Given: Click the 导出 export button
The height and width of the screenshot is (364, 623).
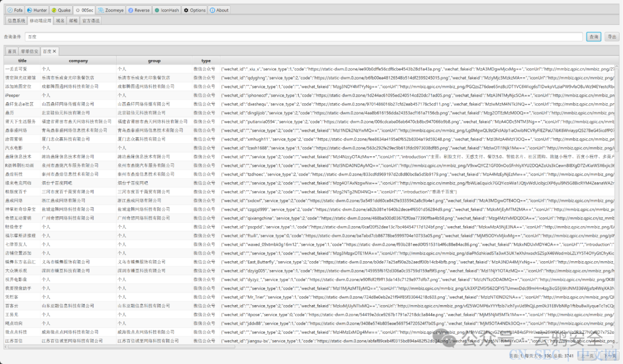Looking at the screenshot, I should tap(611, 36).
